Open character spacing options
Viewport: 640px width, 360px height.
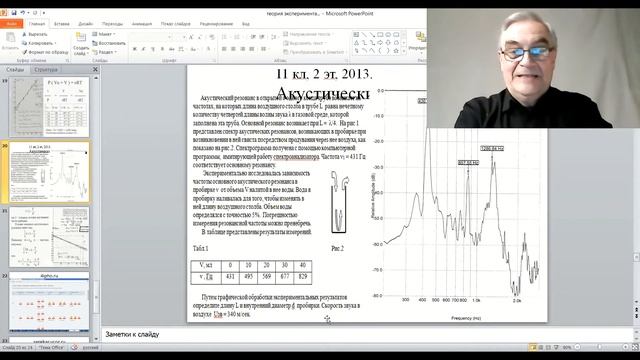[x=182, y=49]
